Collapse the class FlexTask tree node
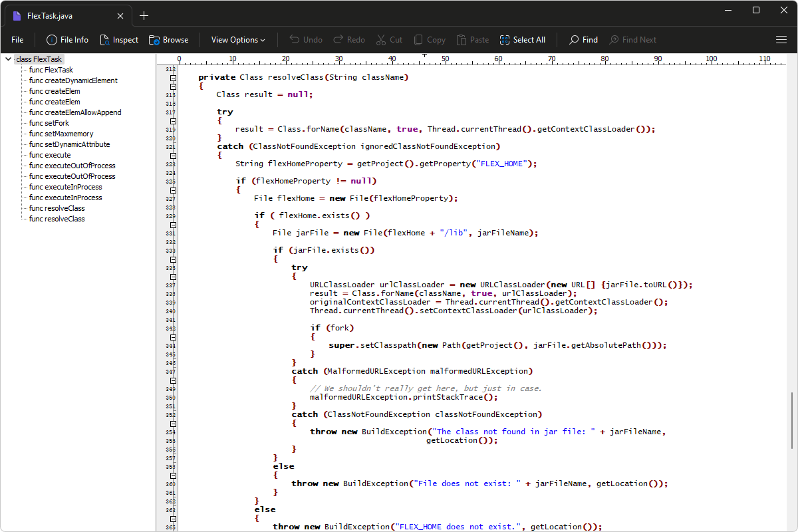The height and width of the screenshot is (532, 798). point(8,59)
